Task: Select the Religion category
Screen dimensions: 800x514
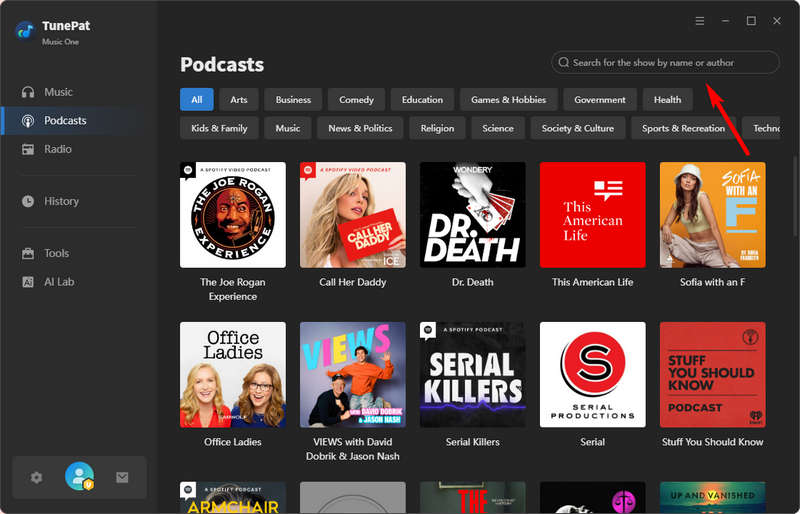Action: (x=437, y=128)
